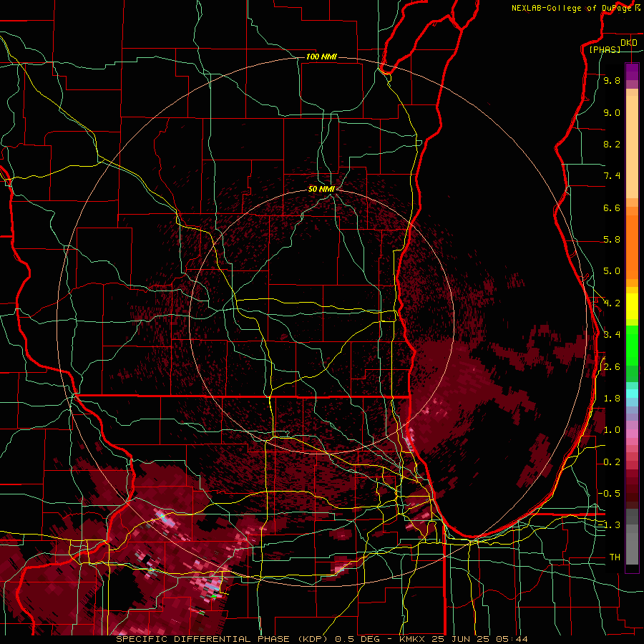This screenshot has height=644, width=644.
Task: Click the 9.8 value on the scale
Action: (x=612, y=80)
